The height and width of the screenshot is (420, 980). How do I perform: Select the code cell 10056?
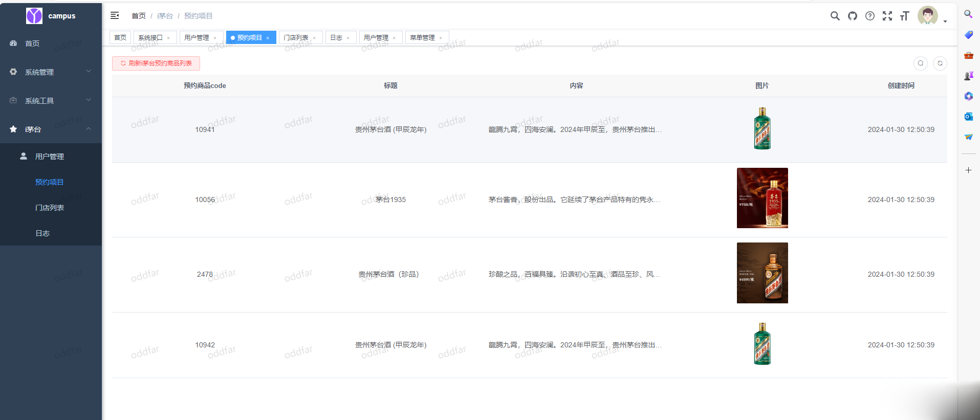click(205, 200)
